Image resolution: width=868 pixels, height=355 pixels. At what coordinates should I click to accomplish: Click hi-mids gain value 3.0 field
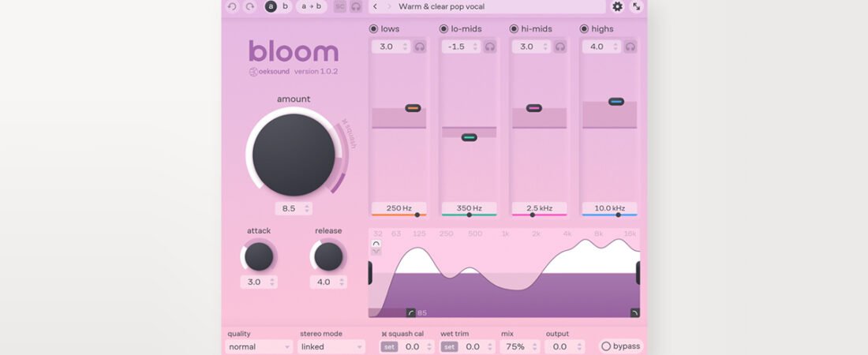point(531,47)
